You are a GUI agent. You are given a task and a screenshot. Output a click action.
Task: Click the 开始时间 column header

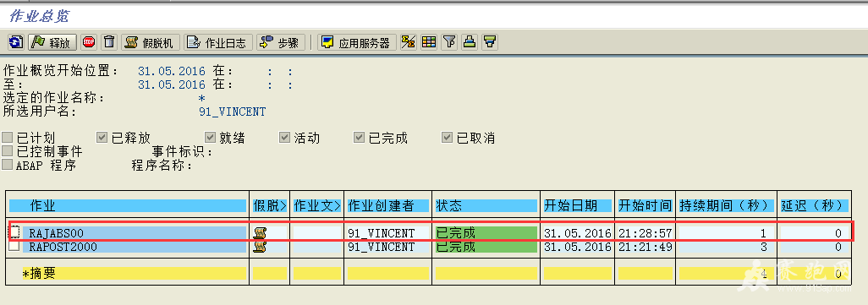pos(646,206)
